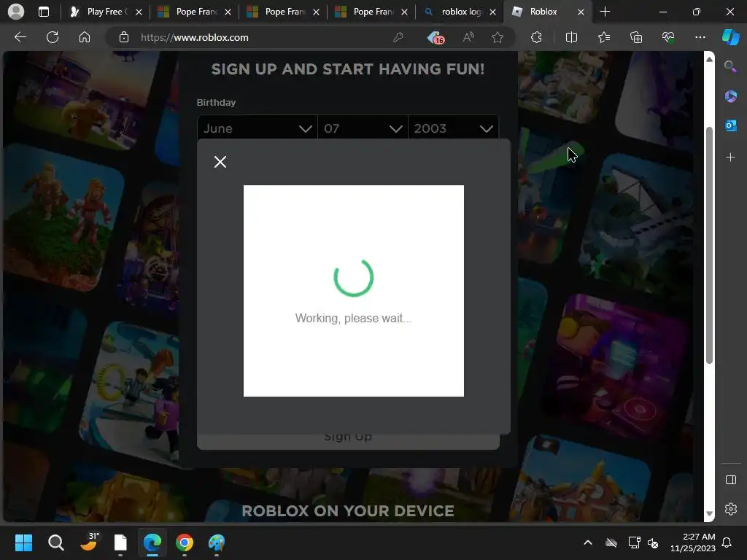Open Settings and more ellipsis menu
The width and height of the screenshot is (747, 560).
point(700,37)
